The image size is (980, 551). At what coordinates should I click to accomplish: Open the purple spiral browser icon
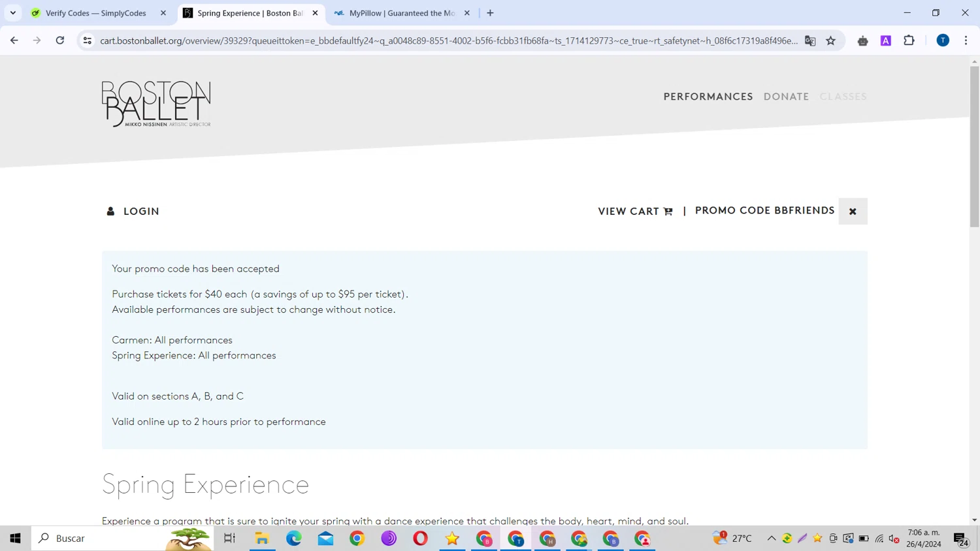(389, 539)
